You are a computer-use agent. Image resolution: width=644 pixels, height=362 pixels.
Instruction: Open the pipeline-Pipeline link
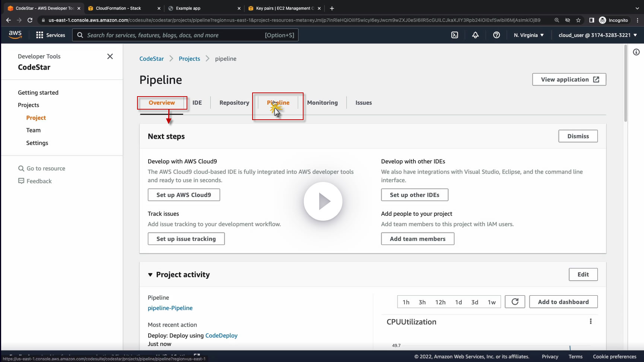pos(170,308)
